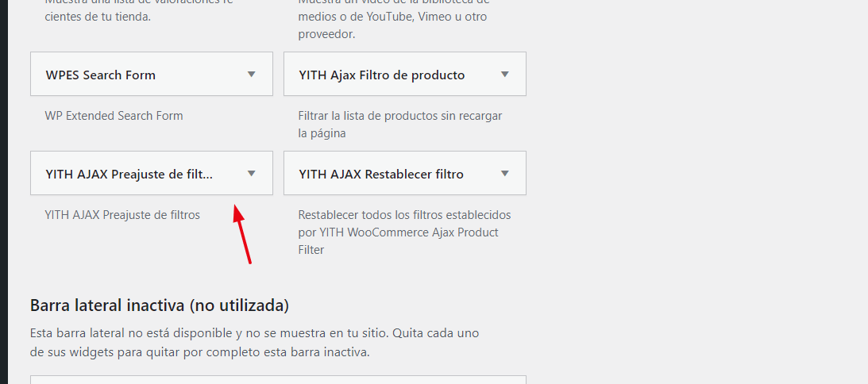The width and height of the screenshot is (868, 384).
Task: Click the WP Extended Search Form description
Action: 114,116
